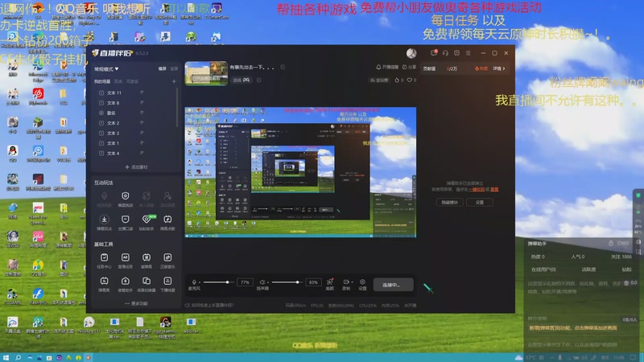Adjust speaker volume slider
The width and height of the screenshot is (644, 362).
[286, 282]
